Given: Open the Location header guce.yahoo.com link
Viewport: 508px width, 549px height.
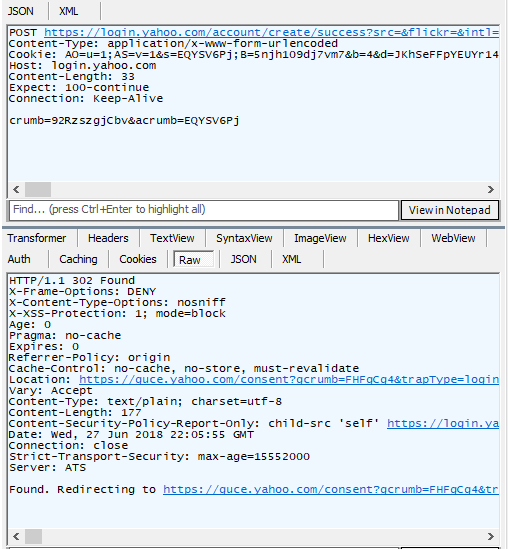Looking at the screenshot, I should (289, 380).
